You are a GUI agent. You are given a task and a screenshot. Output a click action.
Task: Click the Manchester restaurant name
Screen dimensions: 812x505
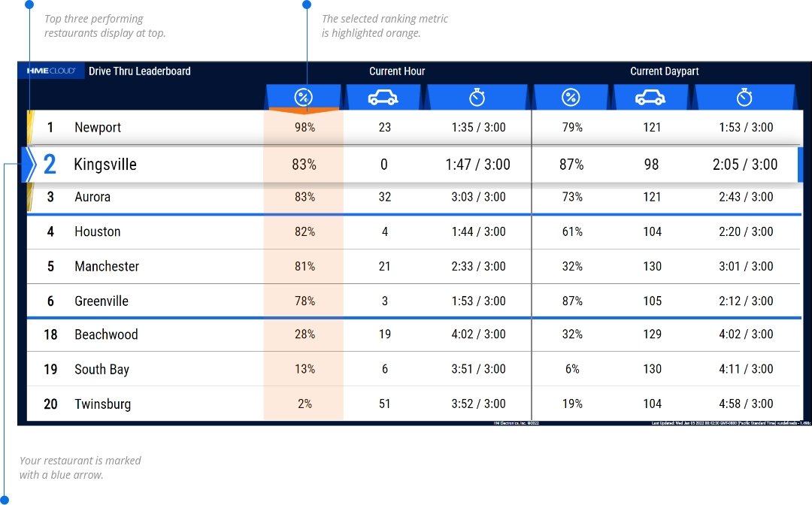[x=107, y=266]
